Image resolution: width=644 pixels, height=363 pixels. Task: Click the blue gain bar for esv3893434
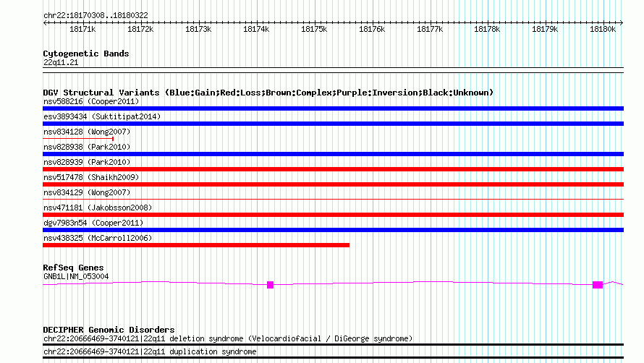(x=333, y=124)
